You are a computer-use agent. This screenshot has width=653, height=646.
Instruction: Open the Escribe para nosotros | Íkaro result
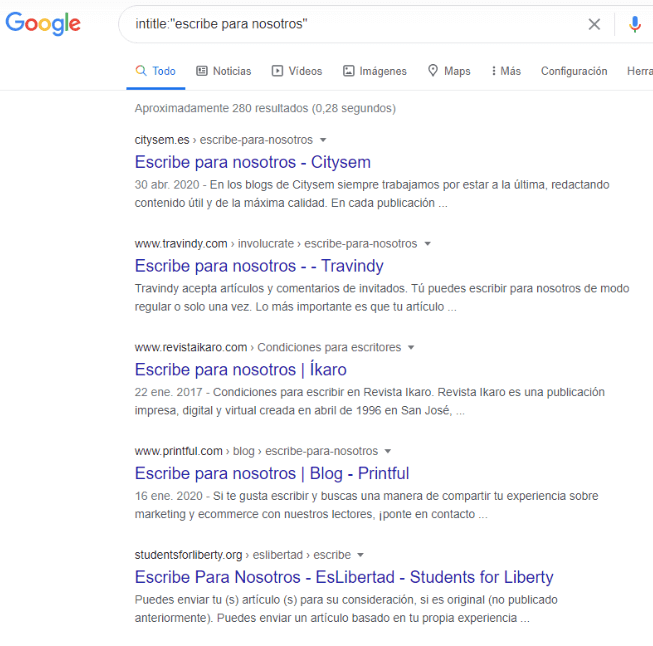(x=240, y=369)
